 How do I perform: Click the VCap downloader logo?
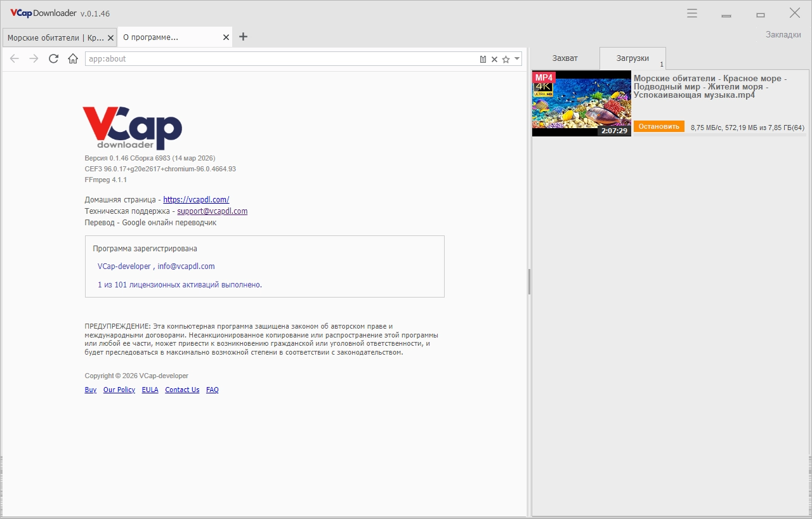point(132,128)
